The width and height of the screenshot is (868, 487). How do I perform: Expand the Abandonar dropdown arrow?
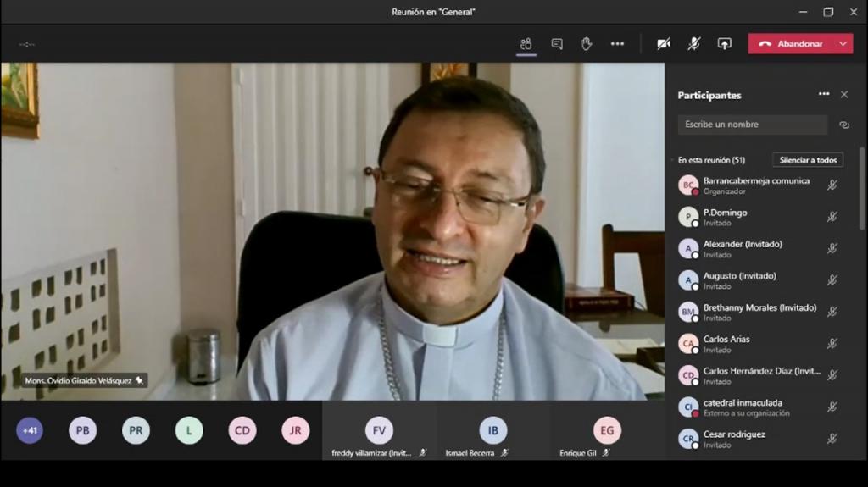tap(843, 44)
